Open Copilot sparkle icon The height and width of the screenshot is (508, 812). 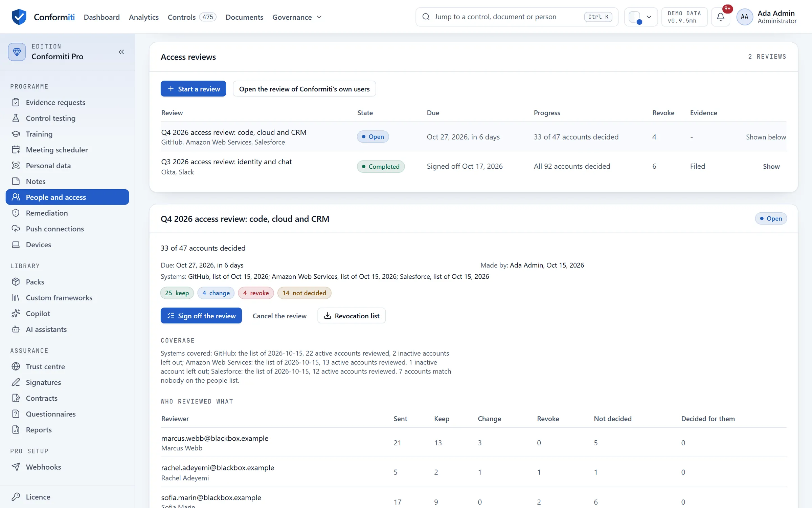coord(16,313)
